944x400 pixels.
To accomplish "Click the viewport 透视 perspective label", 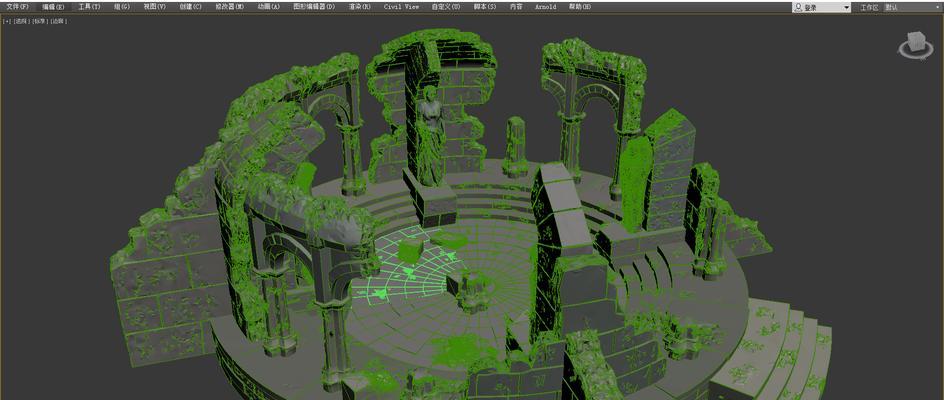I will pos(21,21).
